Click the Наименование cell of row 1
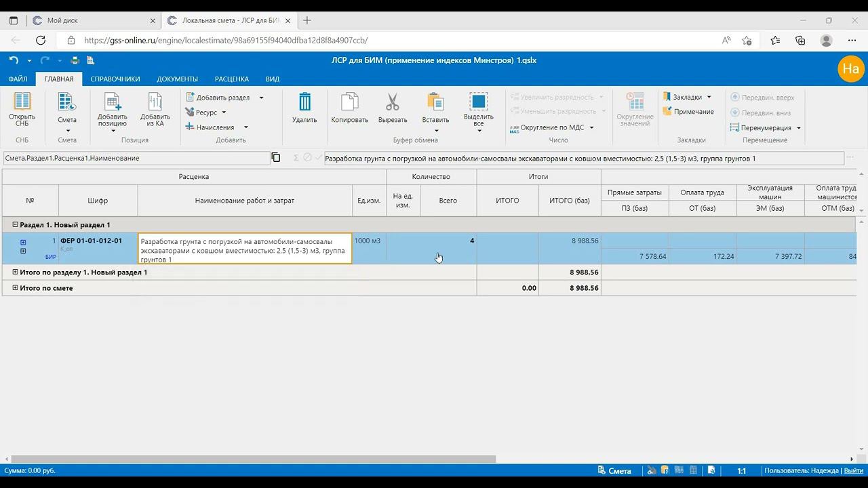The height and width of the screenshot is (488, 868). click(245, 249)
